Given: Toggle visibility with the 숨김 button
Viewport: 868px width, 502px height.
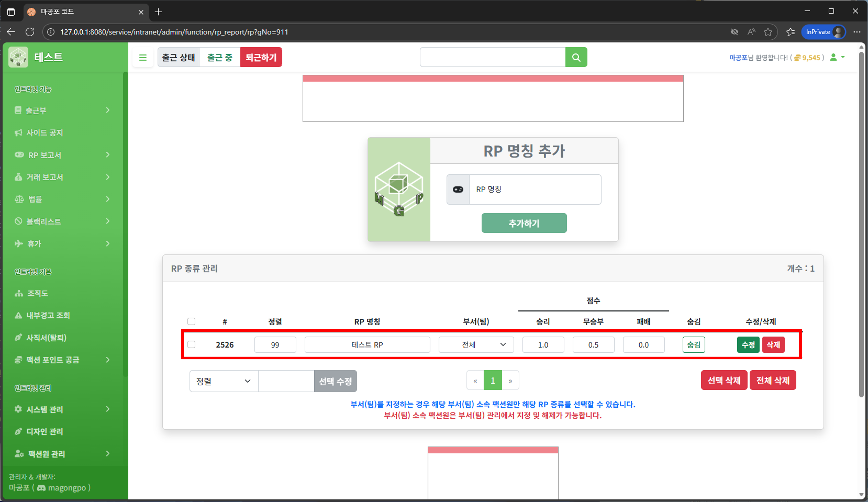Looking at the screenshot, I should pyautogui.click(x=693, y=345).
